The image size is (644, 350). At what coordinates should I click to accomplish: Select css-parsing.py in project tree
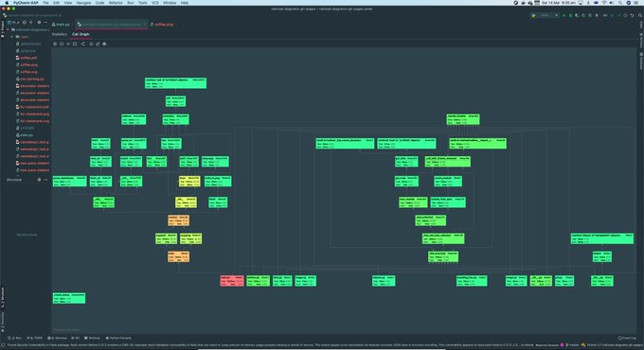point(29,79)
